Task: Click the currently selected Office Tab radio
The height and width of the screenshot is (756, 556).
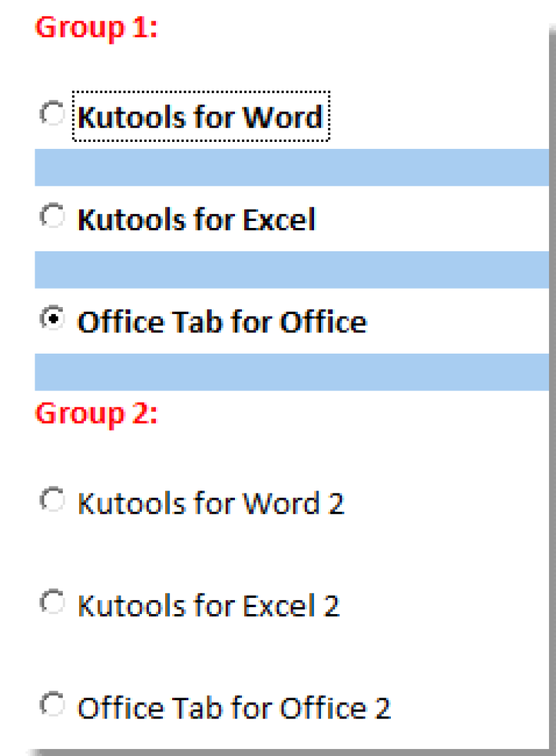Action: pyautogui.click(x=52, y=319)
